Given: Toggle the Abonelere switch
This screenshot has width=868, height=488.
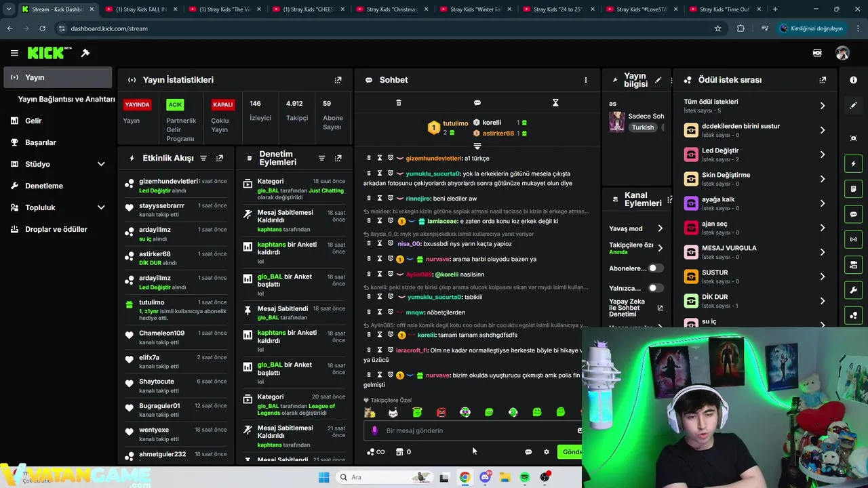Looking at the screenshot, I should point(655,268).
